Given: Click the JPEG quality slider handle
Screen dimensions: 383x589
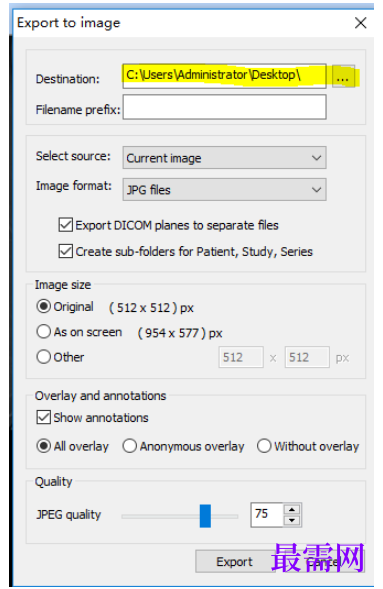Looking at the screenshot, I should tap(205, 516).
